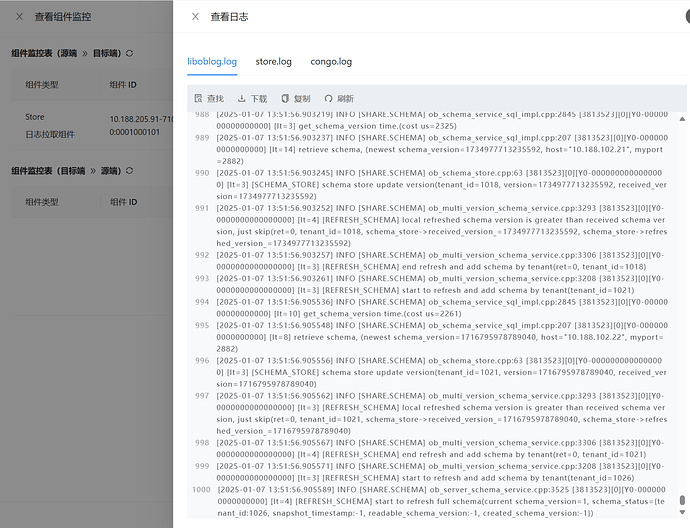Click log line number 989
The height and width of the screenshot is (528, 690).
pos(202,138)
